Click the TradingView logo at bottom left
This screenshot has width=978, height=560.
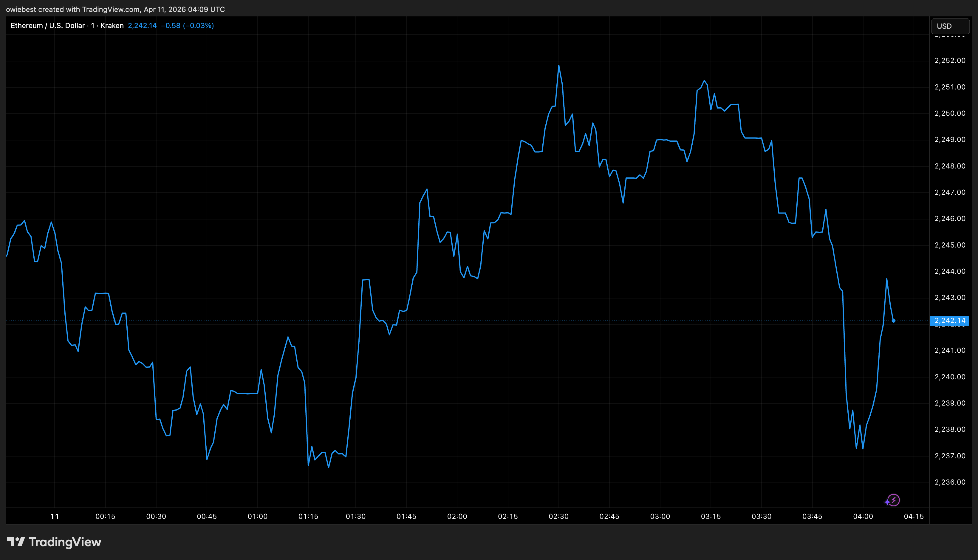(54, 542)
